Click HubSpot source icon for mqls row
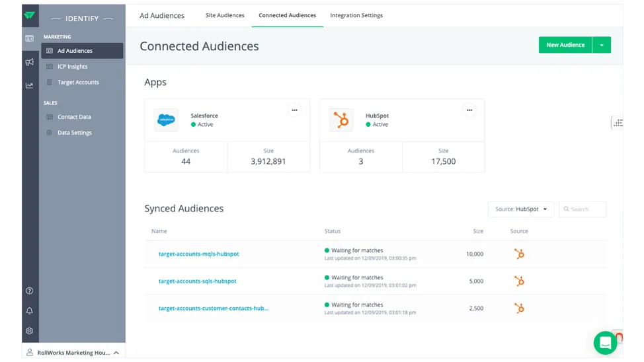The image size is (644, 362). [x=519, y=254]
